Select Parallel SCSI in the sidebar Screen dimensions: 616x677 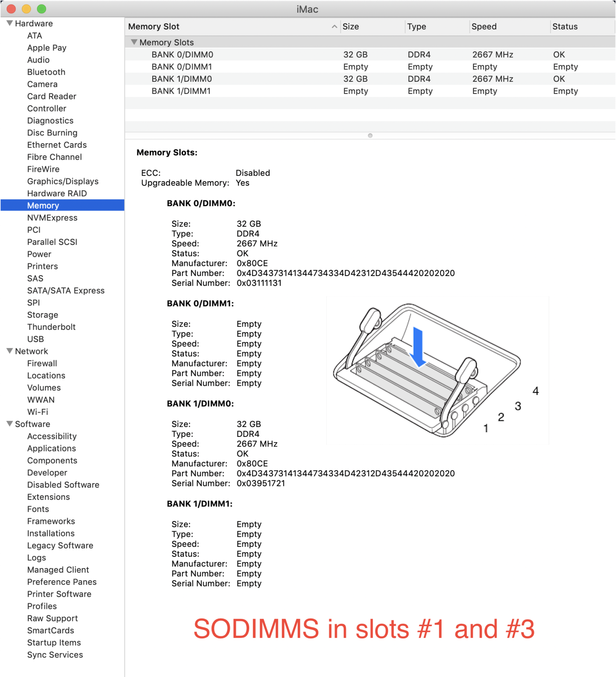coord(52,242)
